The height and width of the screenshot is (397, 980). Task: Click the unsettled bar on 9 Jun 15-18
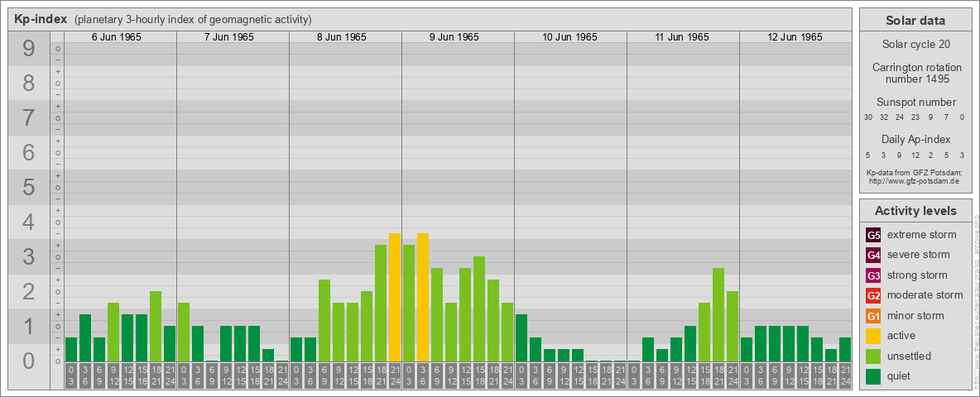click(478, 309)
